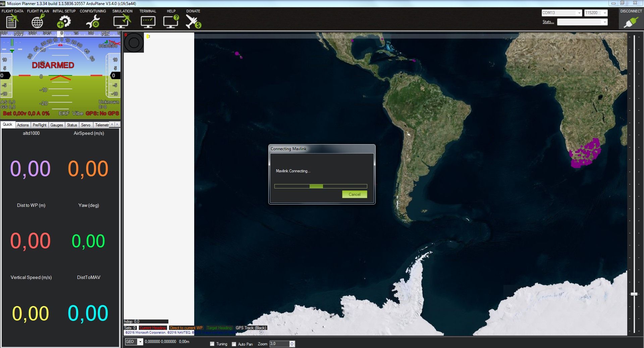Open the Flight Data screen icon
The height and width of the screenshot is (348, 644).
[12, 21]
